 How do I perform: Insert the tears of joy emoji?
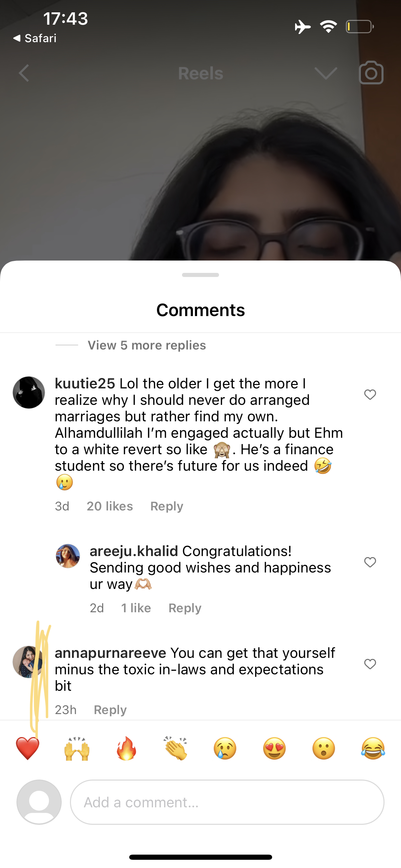(373, 748)
